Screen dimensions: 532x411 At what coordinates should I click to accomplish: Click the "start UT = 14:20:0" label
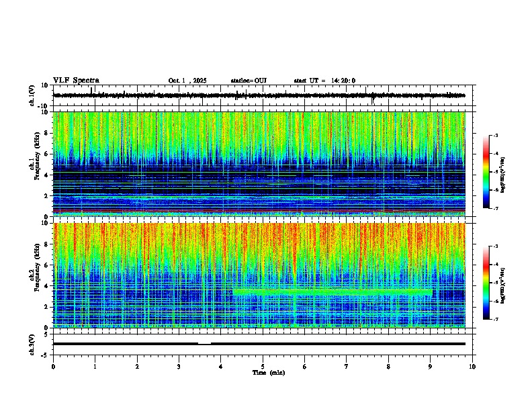pos(324,81)
